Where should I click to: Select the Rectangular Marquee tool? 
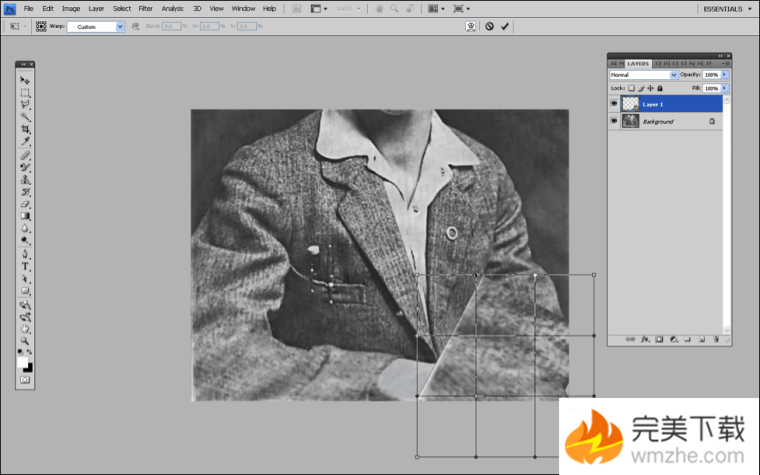tap(25, 92)
